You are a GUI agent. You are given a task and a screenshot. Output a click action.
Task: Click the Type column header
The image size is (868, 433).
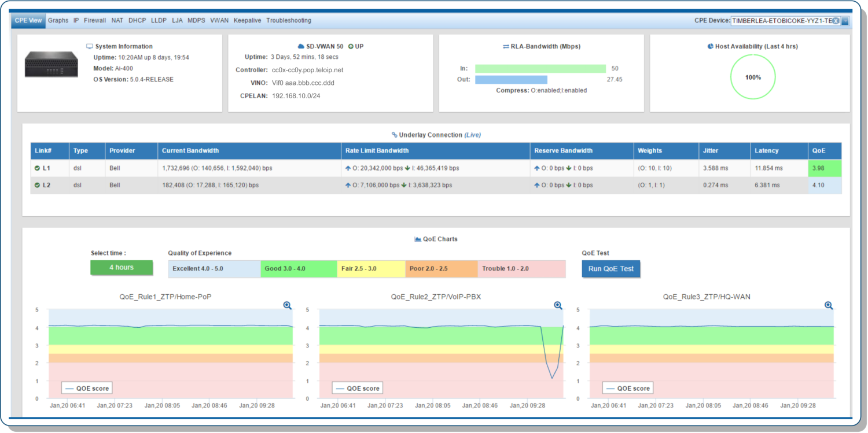click(87, 151)
